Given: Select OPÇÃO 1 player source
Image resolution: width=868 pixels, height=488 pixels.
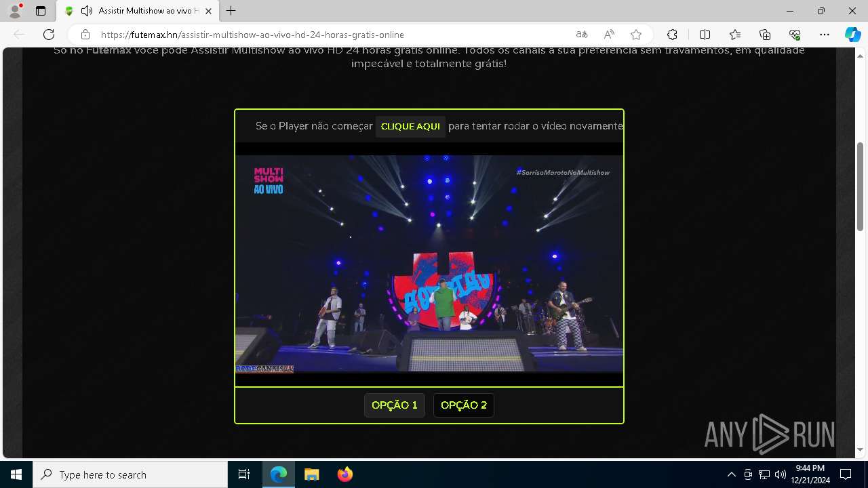Looking at the screenshot, I should [x=395, y=405].
